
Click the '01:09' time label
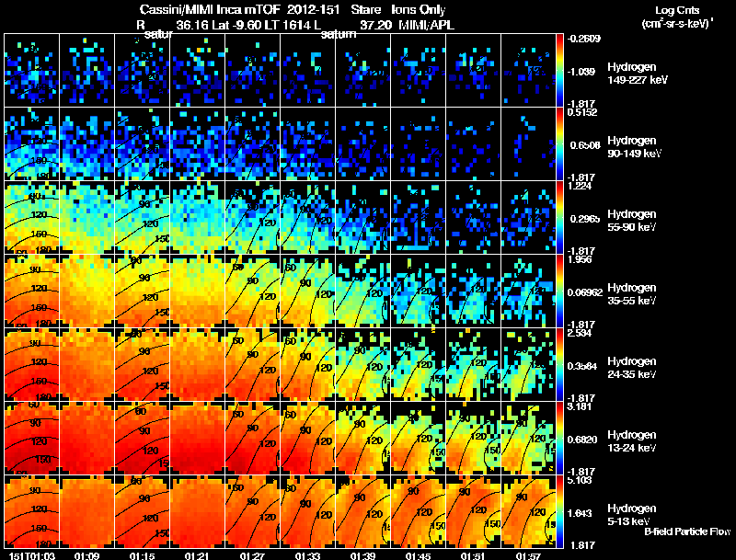tap(86, 556)
